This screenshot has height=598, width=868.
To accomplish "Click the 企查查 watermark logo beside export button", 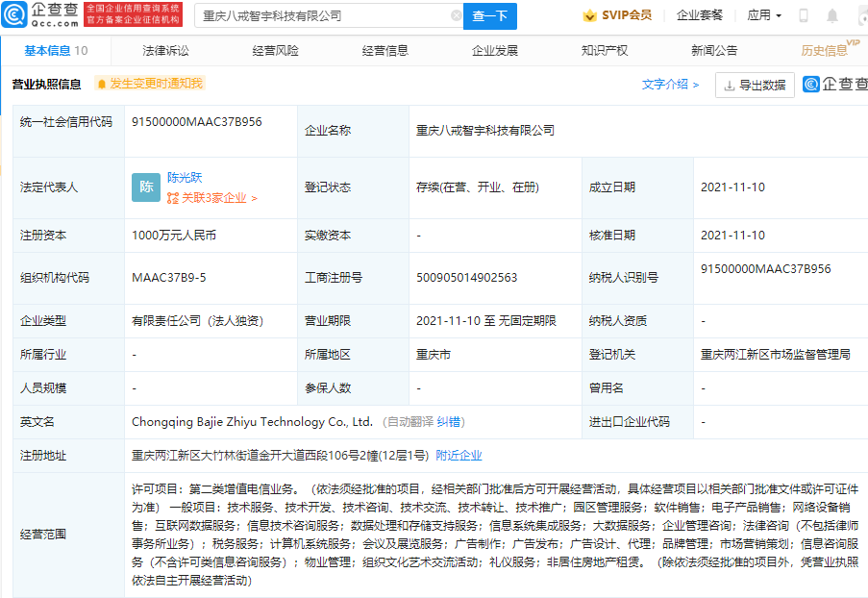I will (x=833, y=85).
